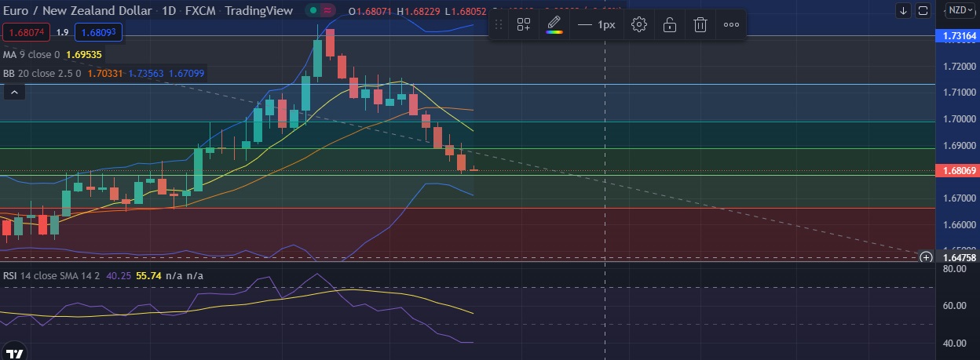Click the down-arrow icon near the price scale
The height and width of the screenshot is (360, 980).
903,10
